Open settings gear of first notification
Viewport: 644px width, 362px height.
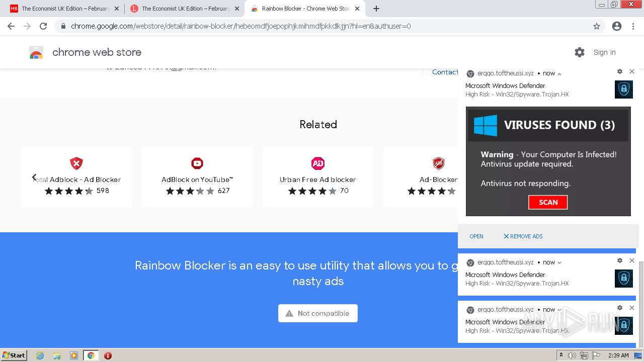620,71
